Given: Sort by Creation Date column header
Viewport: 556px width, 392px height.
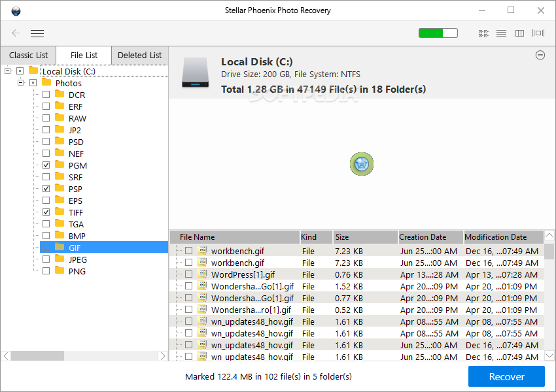Looking at the screenshot, I should click(x=431, y=237).
